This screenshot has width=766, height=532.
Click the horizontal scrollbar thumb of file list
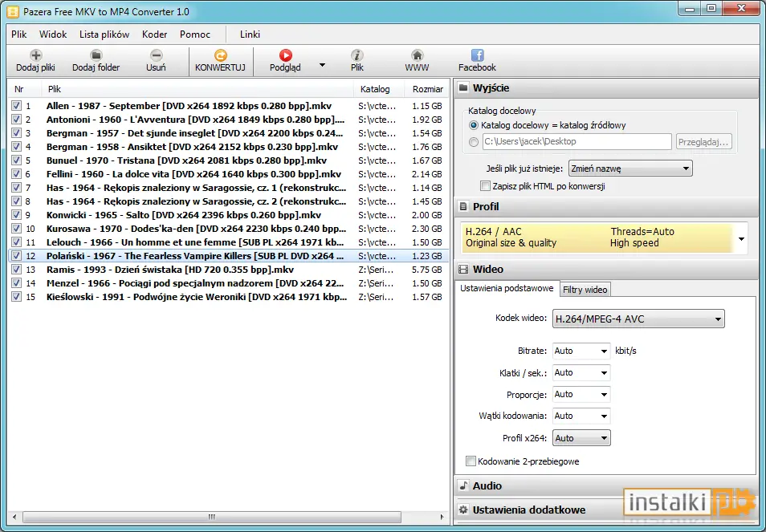(x=212, y=517)
